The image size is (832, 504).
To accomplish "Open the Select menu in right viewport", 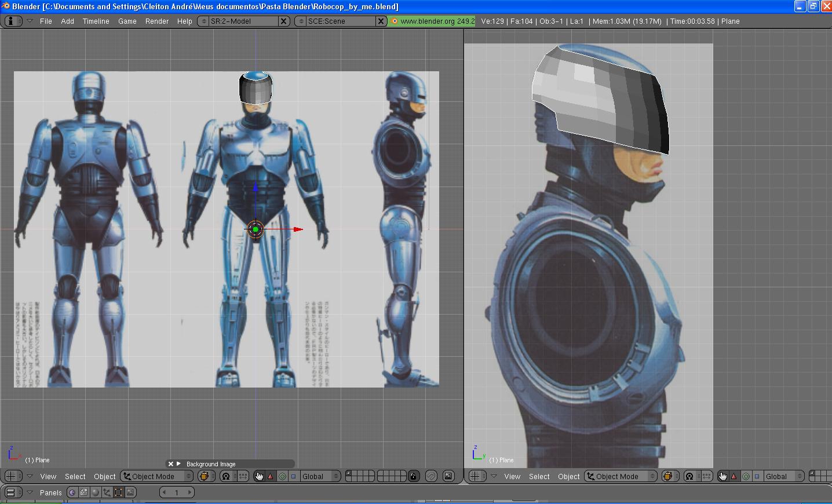I will [x=539, y=476].
